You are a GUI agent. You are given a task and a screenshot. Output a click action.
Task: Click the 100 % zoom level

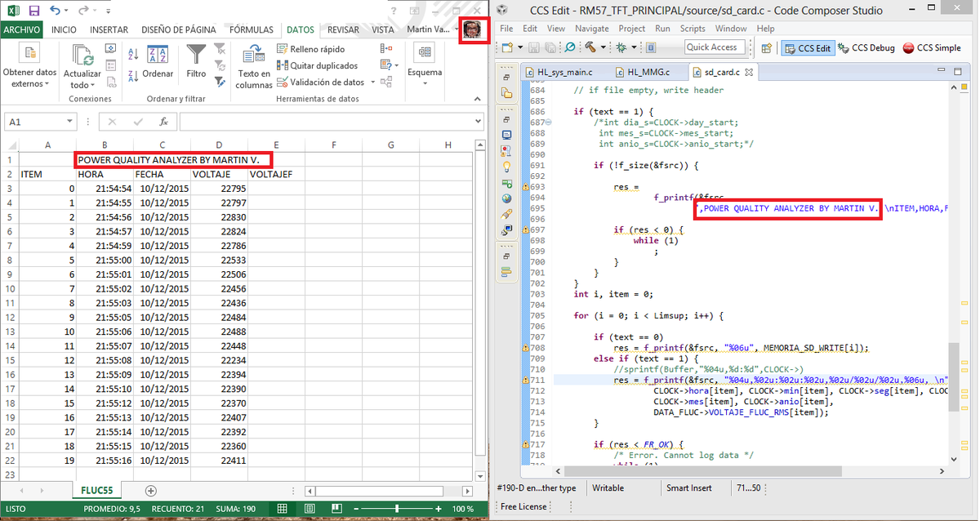click(463, 509)
